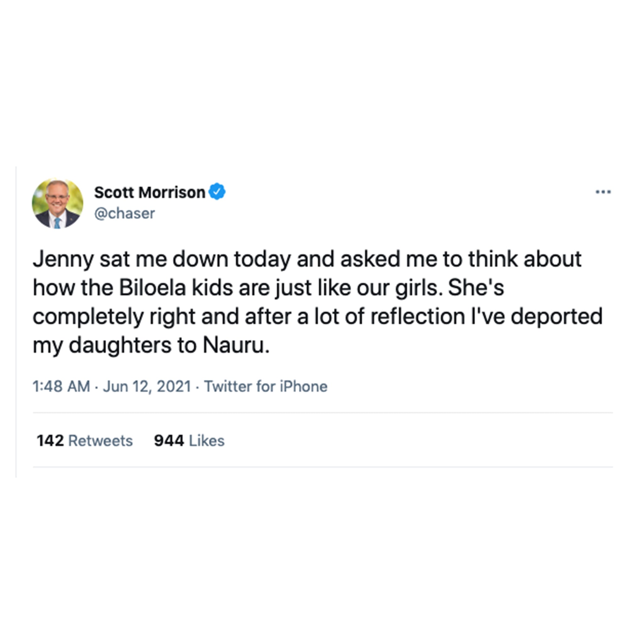The image size is (644, 644).
Task: Click the Scott Morrison display name
Action: [x=149, y=192]
